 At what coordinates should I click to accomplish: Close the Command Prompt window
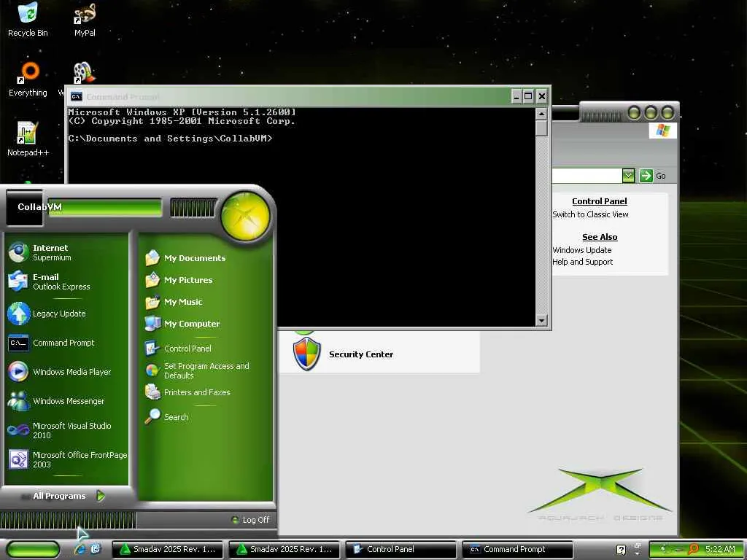[542, 96]
